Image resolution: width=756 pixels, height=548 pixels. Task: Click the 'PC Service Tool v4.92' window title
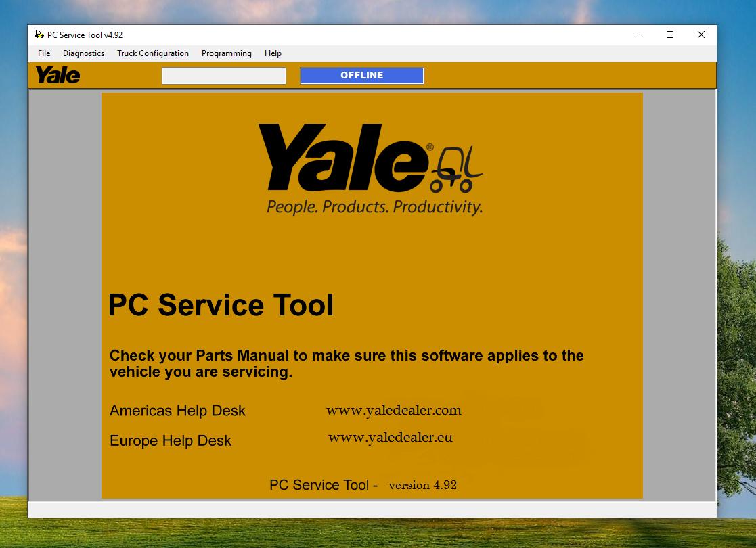pyautogui.click(x=85, y=35)
